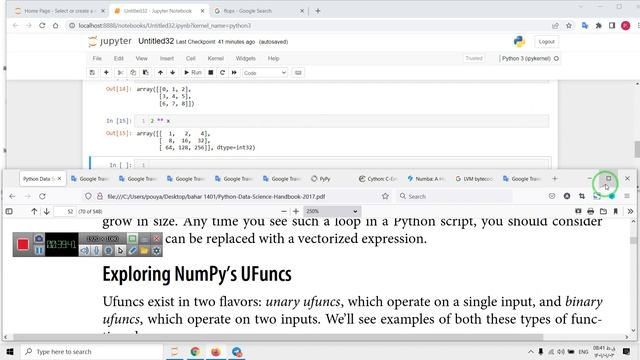Click the Firefox Search box
The width and height of the screenshot is (640, 360).
coord(453,196)
